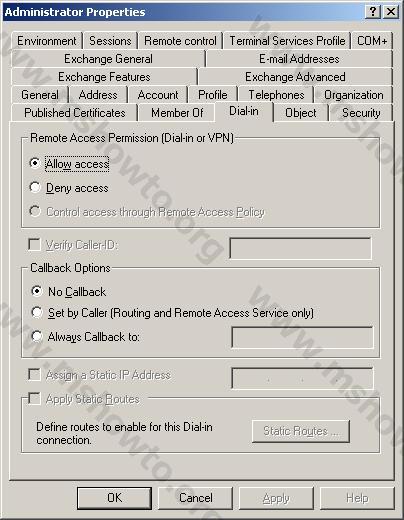Switch to the Security tab
Image resolution: width=404 pixels, height=520 pixels.
[x=361, y=113]
